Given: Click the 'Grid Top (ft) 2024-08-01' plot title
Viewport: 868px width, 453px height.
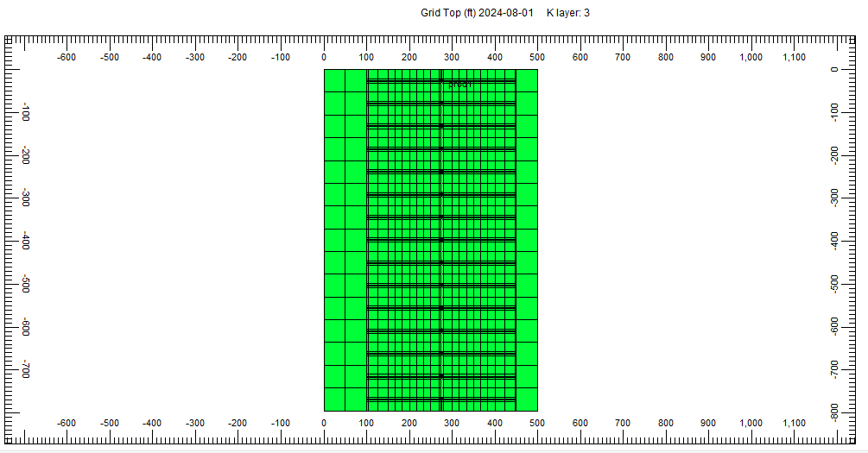Looking at the screenshot, I should click(x=477, y=13).
